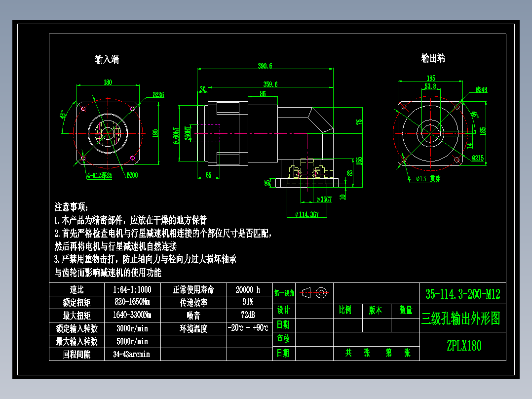The width and height of the screenshot is (532, 399).
Task: Click the ø114.3 mounting circle dimension
Action: pos(307,213)
